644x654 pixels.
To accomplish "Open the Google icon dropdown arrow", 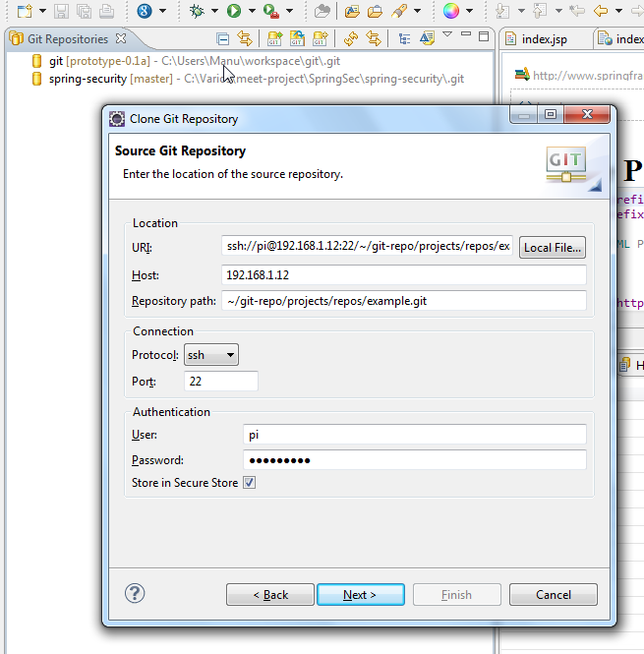I will 162,11.
